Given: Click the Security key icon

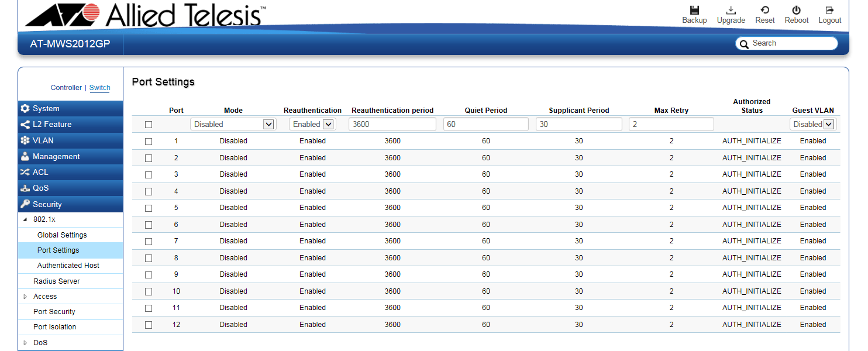Looking at the screenshot, I should pos(25,204).
